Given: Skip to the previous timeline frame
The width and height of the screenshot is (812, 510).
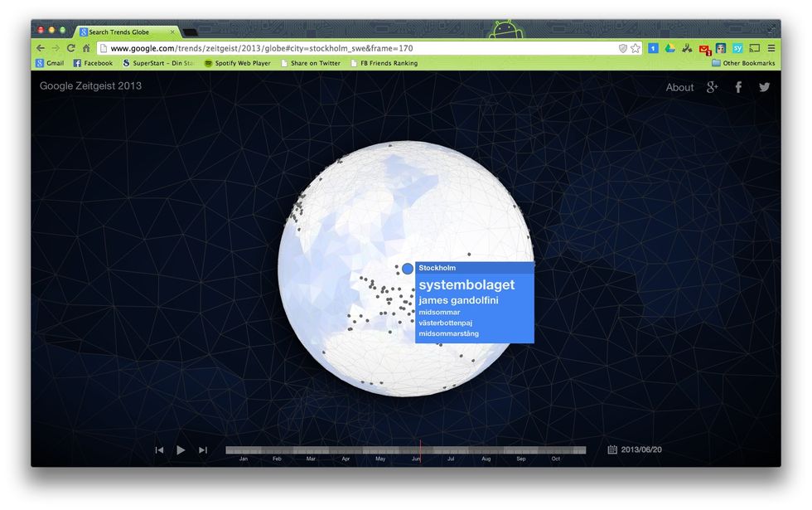Looking at the screenshot, I should (159, 449).
